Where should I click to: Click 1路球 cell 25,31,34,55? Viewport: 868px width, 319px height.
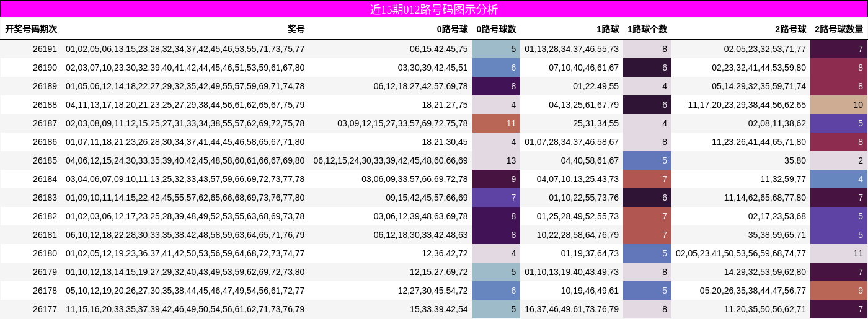(596, 123)
